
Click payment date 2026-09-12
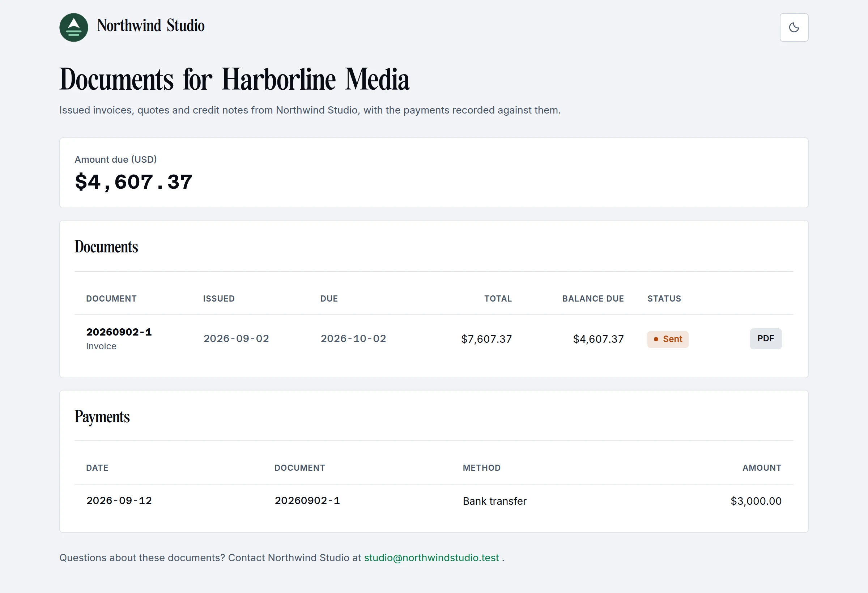[x=119, y=500]
